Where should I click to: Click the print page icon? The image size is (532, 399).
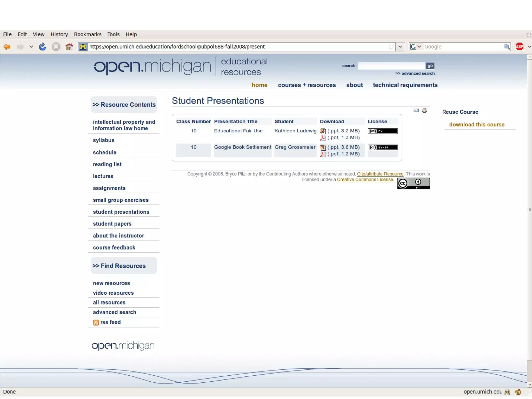click(424, 111)
